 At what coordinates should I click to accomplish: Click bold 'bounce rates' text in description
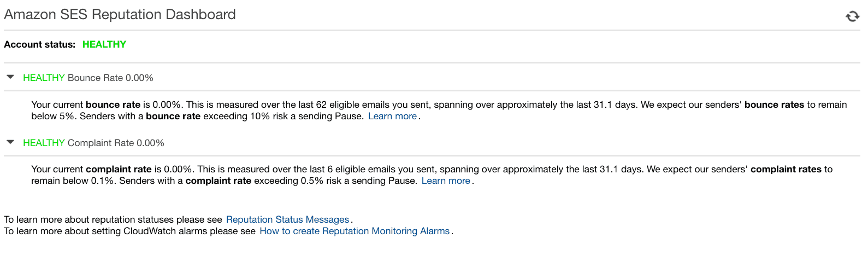coord(774,105)
